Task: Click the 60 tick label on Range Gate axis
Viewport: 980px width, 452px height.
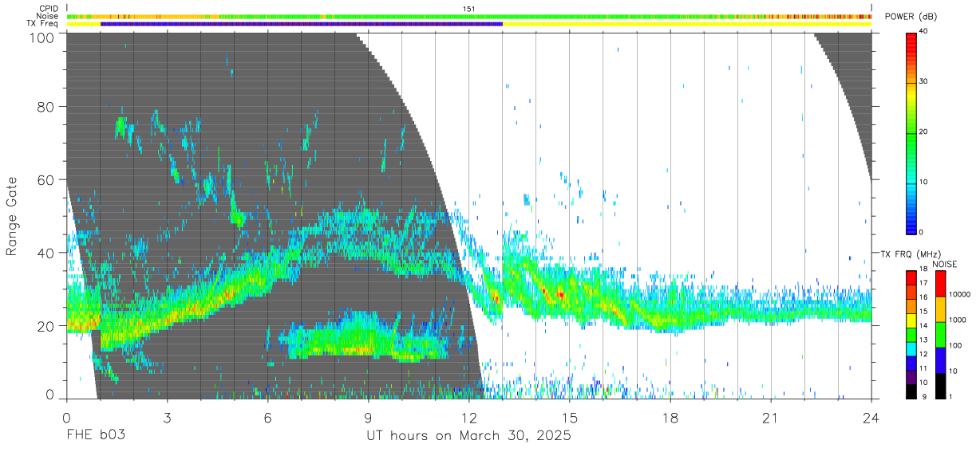Action: point(46,180)
